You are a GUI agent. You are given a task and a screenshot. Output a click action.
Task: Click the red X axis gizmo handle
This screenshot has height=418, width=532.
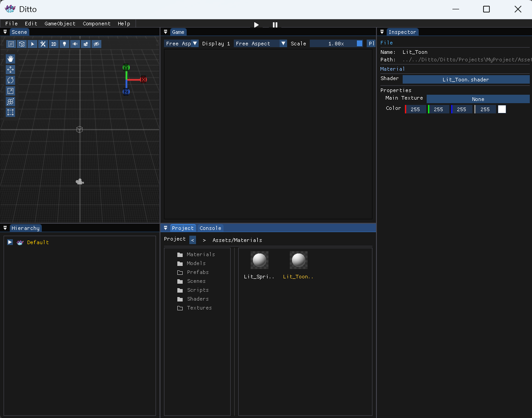coord(144,80)
